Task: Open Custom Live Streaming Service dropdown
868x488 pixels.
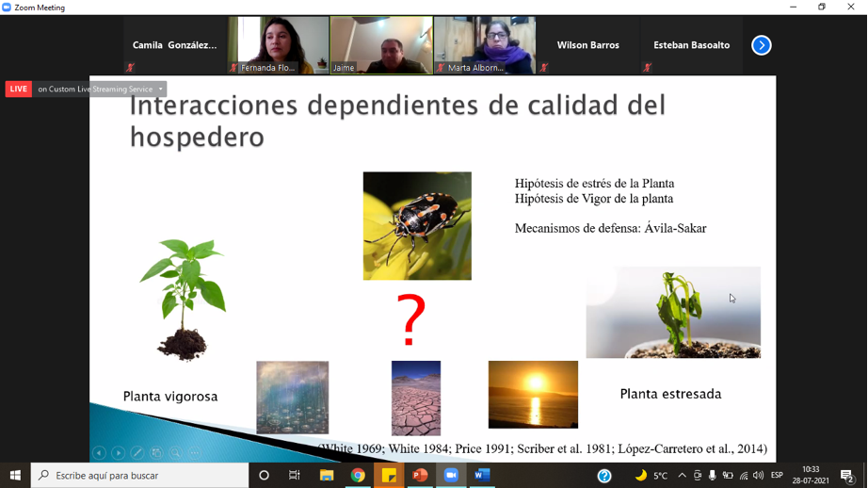Action: click(x=161, y=89)
